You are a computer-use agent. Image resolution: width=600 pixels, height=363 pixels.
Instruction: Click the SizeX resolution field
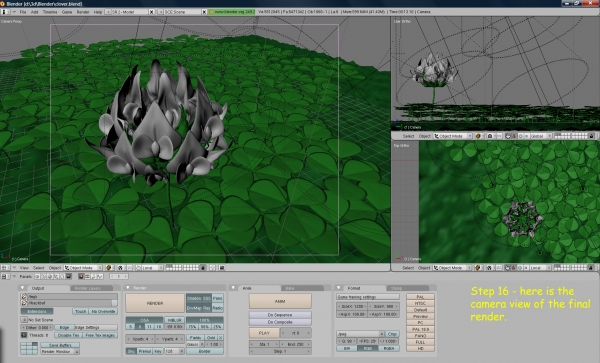[352, 306]
